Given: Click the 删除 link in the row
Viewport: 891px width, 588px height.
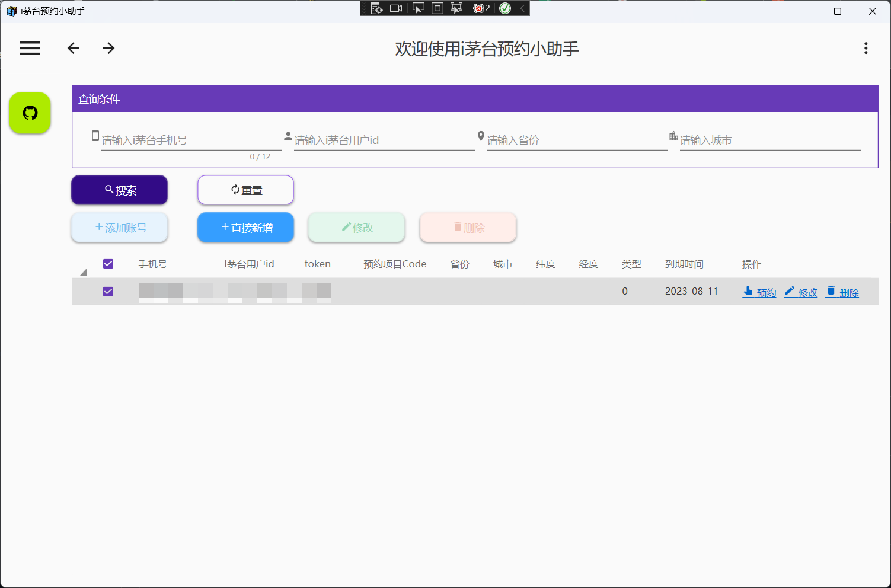Looking at the screenshot, I should pyautogui.click(x=842, y=292).
